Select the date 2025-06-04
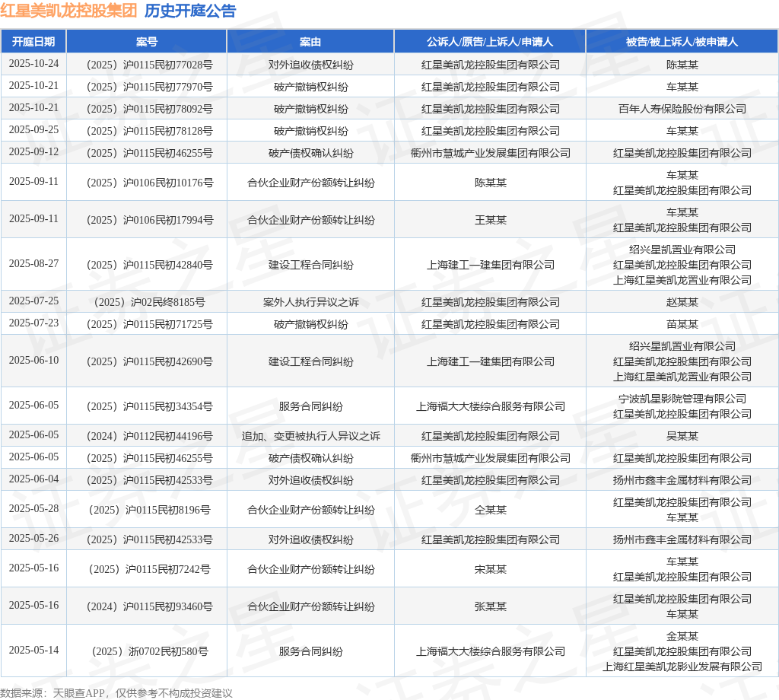Image resolution: width=779 pixels, height=700 pixels. pos(33,479)
